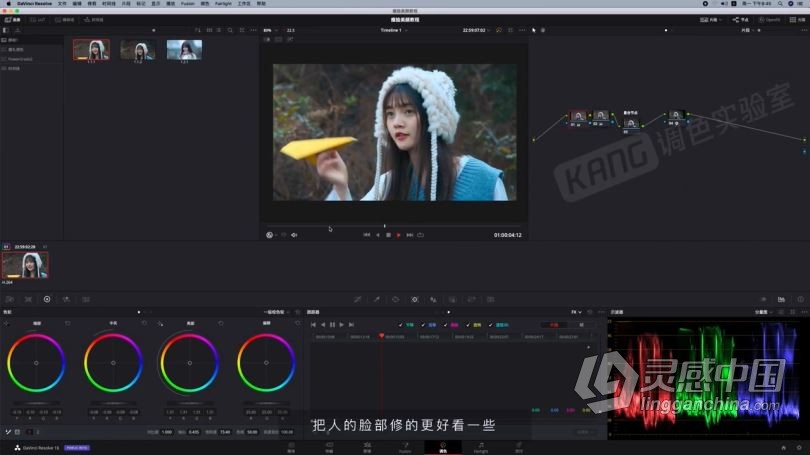Image resolution: width=810 pixels, height=455 pixels.
Task: Play the clip in reverse
Action: coord(378,235)
